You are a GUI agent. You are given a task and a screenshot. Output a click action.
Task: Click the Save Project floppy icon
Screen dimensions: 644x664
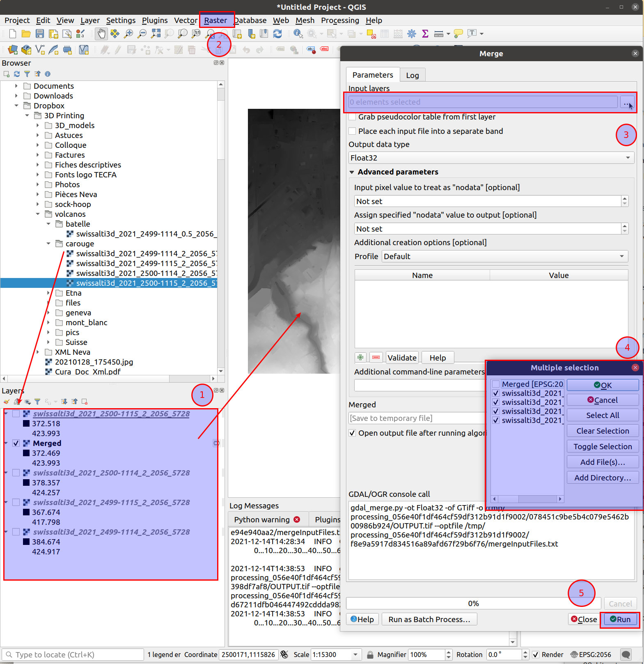(x=40, y=34)
